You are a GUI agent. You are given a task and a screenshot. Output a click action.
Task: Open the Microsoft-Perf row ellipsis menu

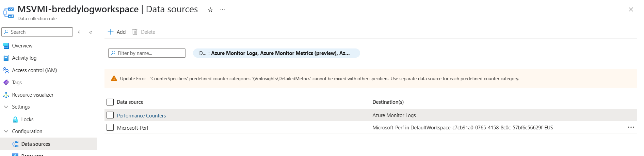click(x=631, y=127)
